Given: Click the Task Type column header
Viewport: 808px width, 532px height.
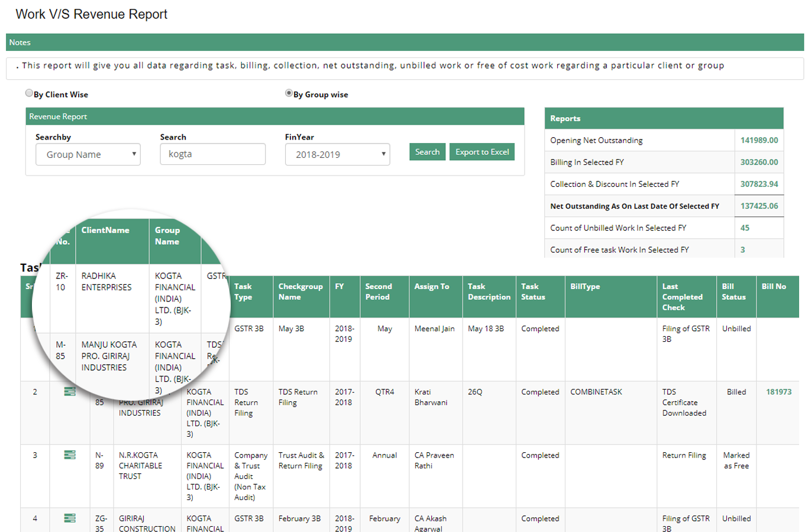Looking at the screenshot, I should pos(251,297).
